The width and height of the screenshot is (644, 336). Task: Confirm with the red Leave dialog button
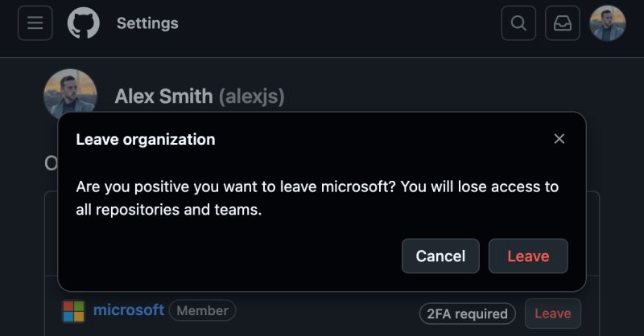pos(528,256)
